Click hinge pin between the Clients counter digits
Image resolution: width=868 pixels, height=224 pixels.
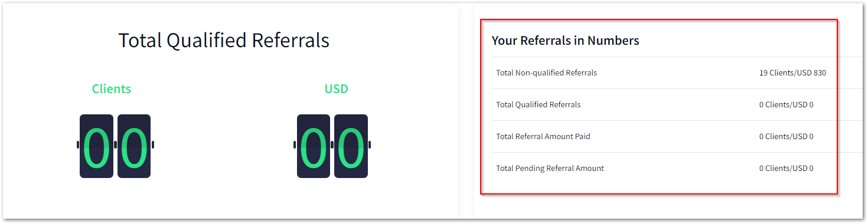point(115,144)
